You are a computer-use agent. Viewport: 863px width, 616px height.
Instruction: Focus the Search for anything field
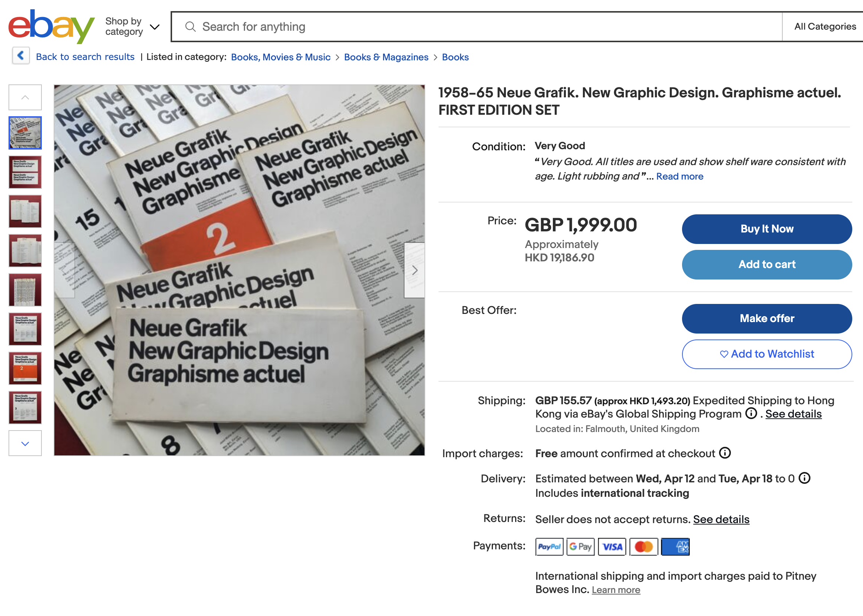pos(477,27)
